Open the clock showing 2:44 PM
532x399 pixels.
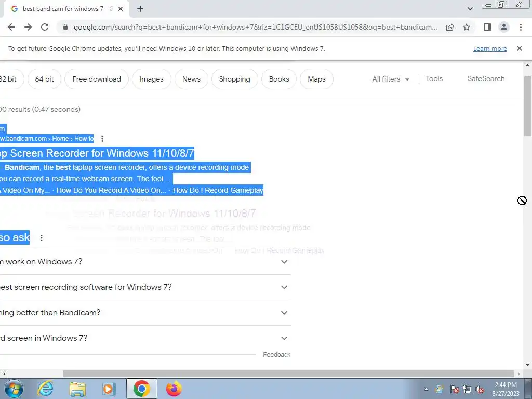point(506,389)
